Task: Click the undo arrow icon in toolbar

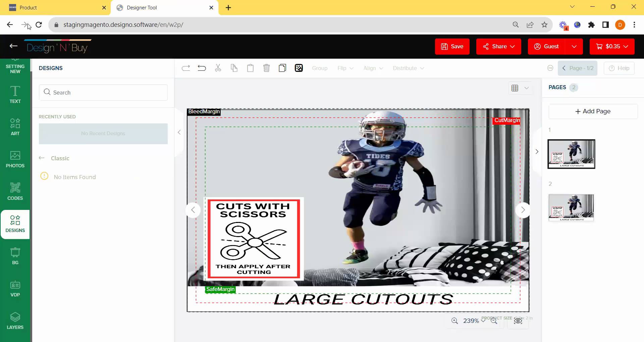Action: point(202,68)
